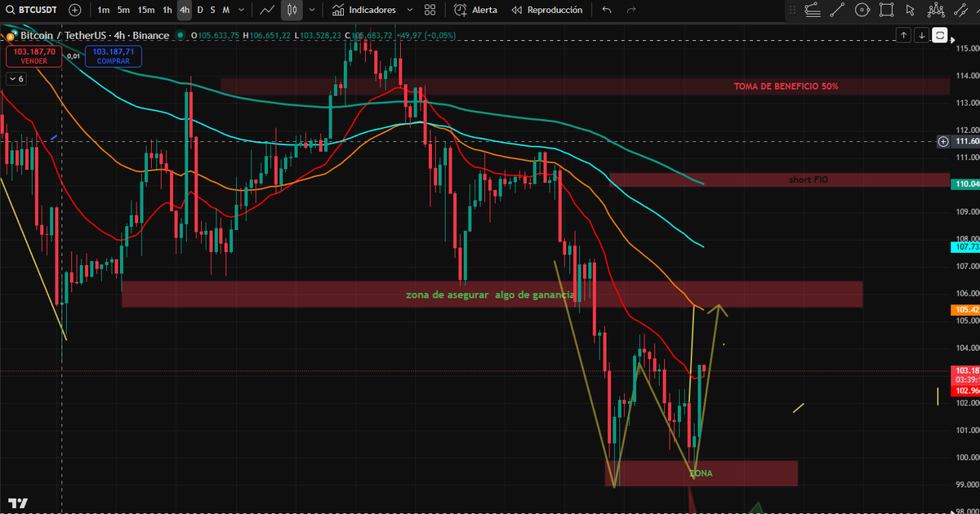Collapse the indicator legend showing 6

coord(16,79)
